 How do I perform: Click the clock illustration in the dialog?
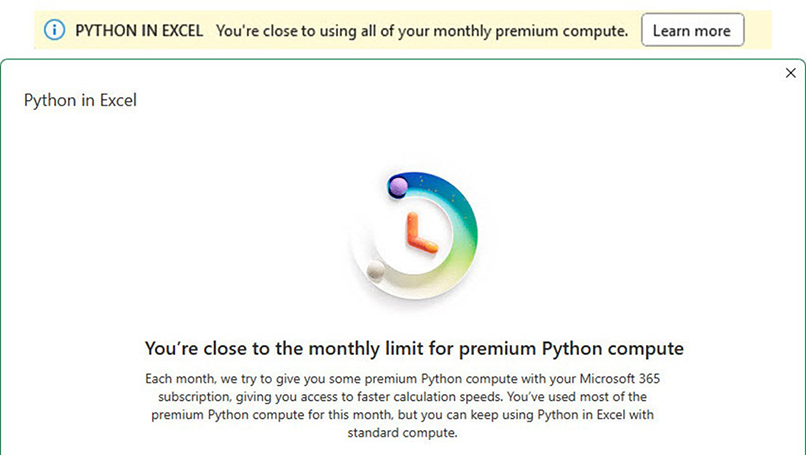click(414, 235)
